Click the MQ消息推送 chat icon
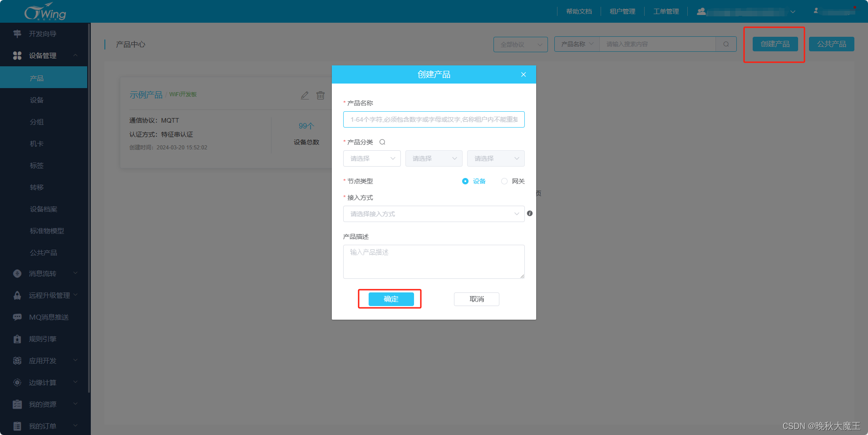 [x=17, y=317]
